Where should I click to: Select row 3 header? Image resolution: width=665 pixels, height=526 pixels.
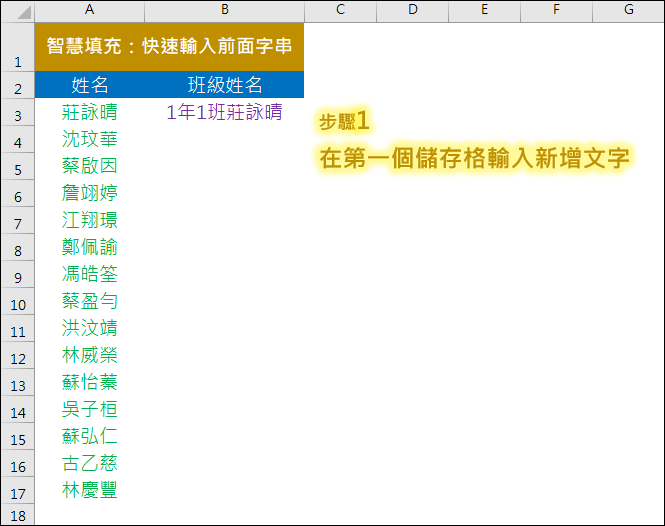[18, 112]
